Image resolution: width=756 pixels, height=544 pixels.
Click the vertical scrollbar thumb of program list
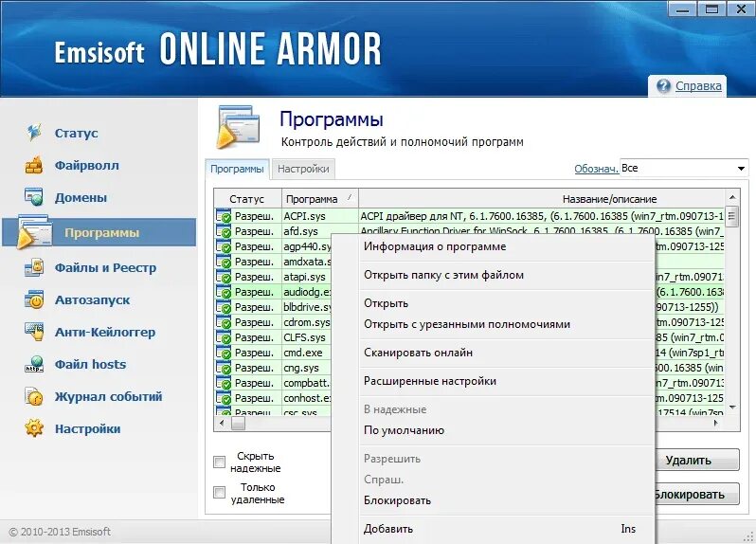pos(732,216)
